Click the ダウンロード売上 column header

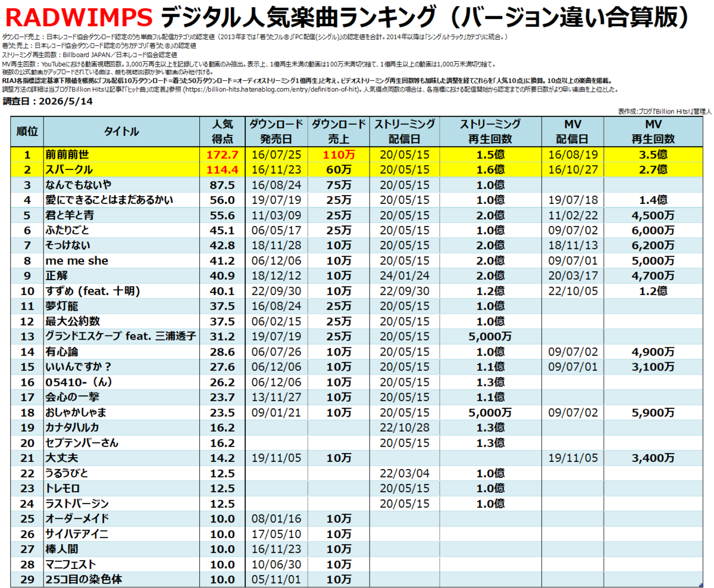[338, 131]
